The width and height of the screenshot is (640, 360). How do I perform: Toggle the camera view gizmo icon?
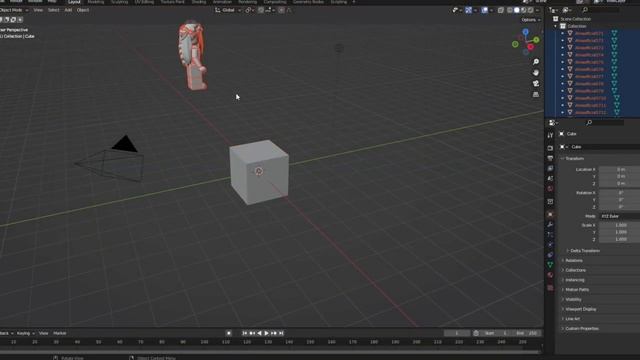click(x=536, y=83)
